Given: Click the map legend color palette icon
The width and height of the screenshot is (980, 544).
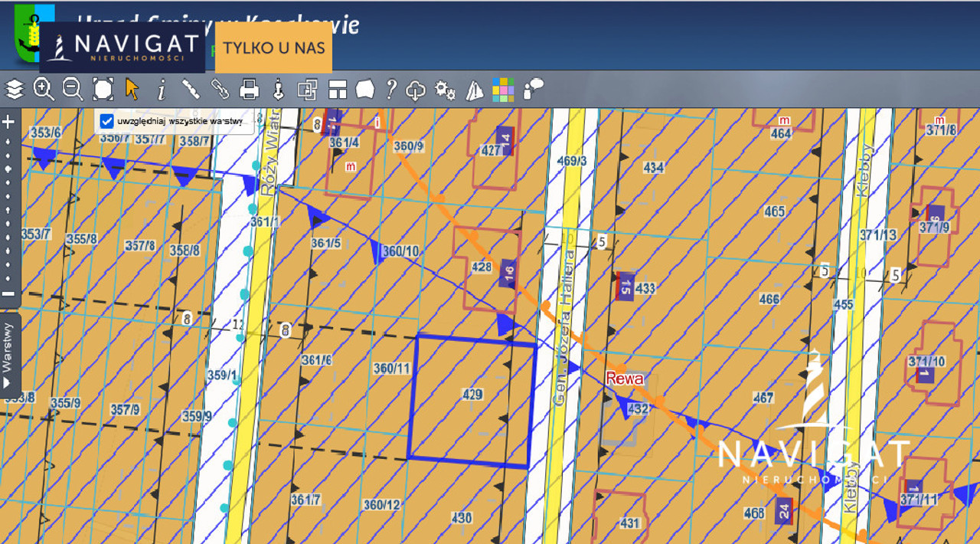Looking at the screenshot, I should tap(502, 90).
